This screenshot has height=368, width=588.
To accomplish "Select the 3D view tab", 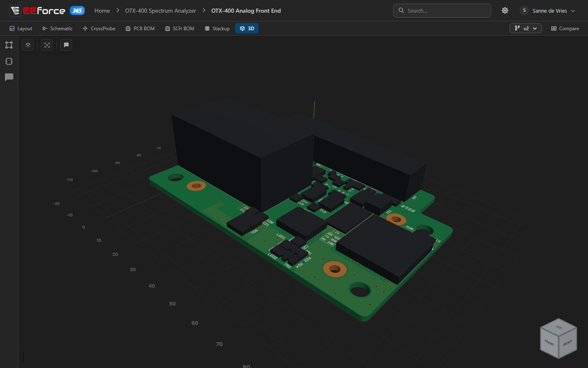I will [x=247, y=28].
